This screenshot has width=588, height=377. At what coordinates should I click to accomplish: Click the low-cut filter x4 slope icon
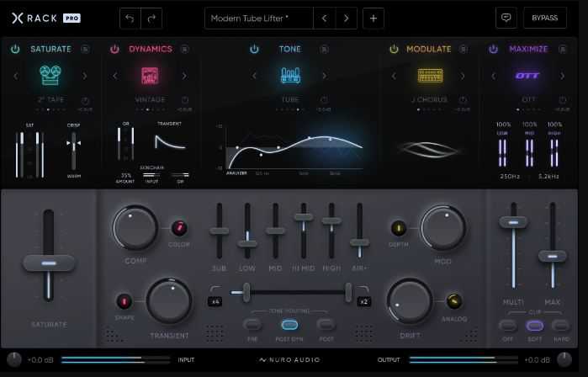point(215,301)
